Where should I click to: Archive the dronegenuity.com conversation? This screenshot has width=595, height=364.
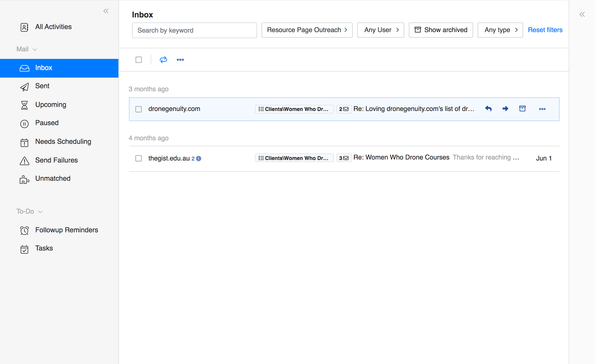[x=522, y=109]
